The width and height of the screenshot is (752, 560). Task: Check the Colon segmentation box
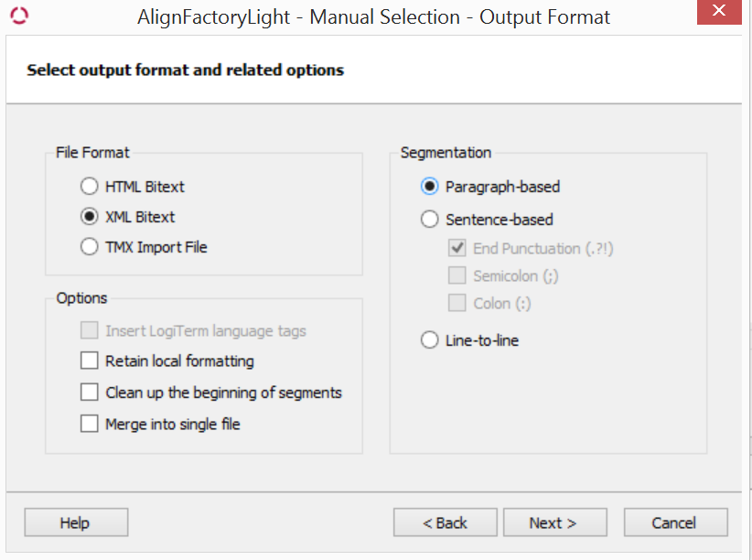(457, 304)
